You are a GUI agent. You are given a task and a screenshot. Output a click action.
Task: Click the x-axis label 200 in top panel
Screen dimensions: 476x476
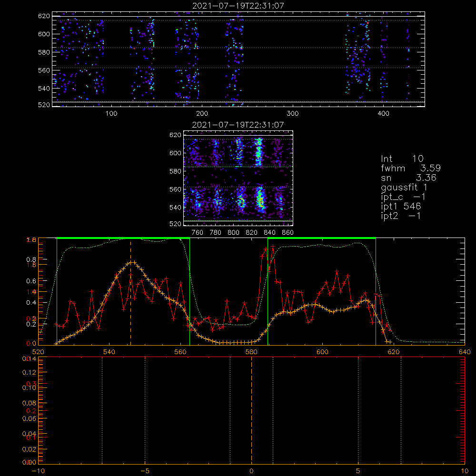pyautogui.click(x=202, y=114)
